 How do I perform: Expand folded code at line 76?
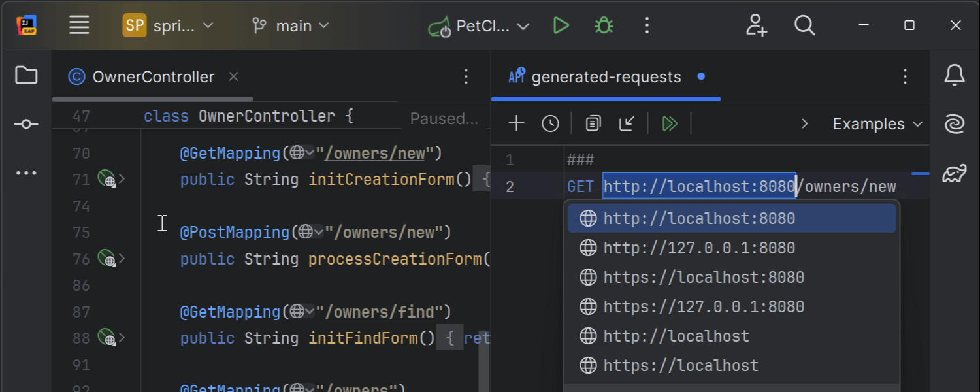coord(122,259)
